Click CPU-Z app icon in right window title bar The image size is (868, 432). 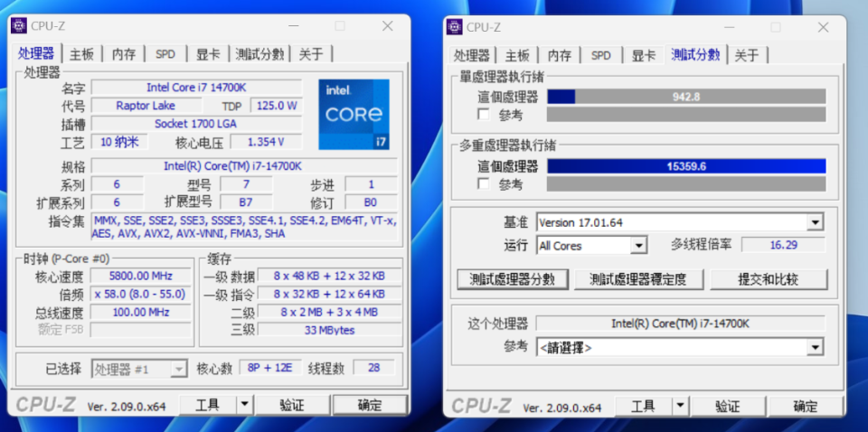455,26
